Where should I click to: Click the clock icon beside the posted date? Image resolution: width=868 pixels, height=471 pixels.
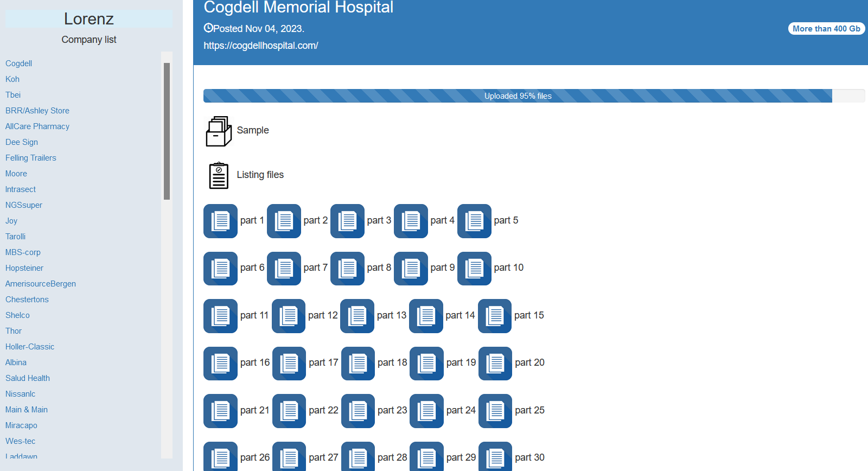coord(208,28)
